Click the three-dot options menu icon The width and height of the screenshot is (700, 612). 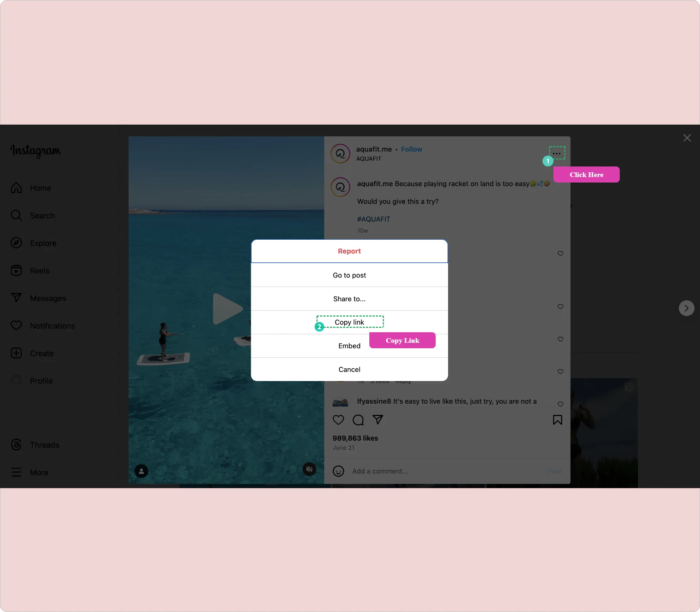point(557,153)
